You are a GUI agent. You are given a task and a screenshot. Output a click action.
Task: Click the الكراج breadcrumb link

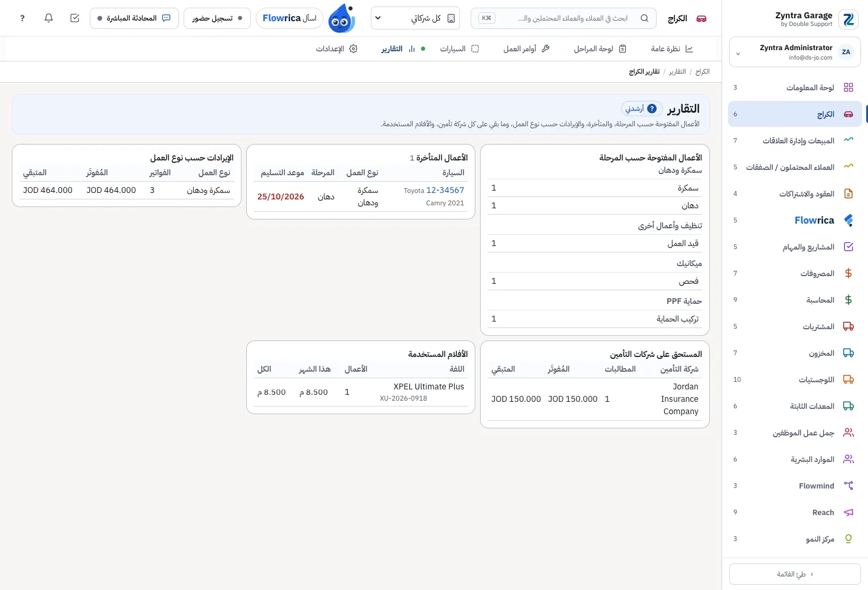point(703,71)
